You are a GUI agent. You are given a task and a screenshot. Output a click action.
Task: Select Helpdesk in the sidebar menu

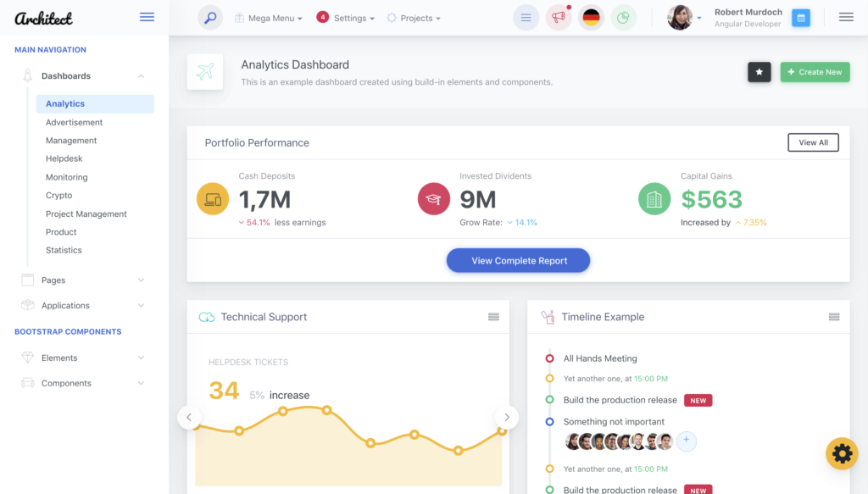(x=64, y=158)
